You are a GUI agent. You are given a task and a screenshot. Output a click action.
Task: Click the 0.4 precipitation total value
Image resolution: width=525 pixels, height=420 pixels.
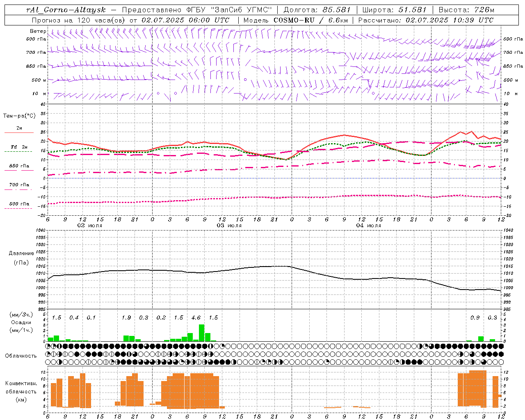tap(74, 318)
